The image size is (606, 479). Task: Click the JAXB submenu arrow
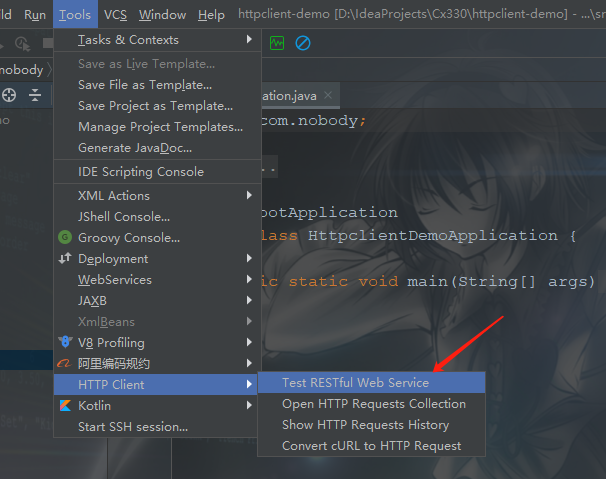pos(249,300)
